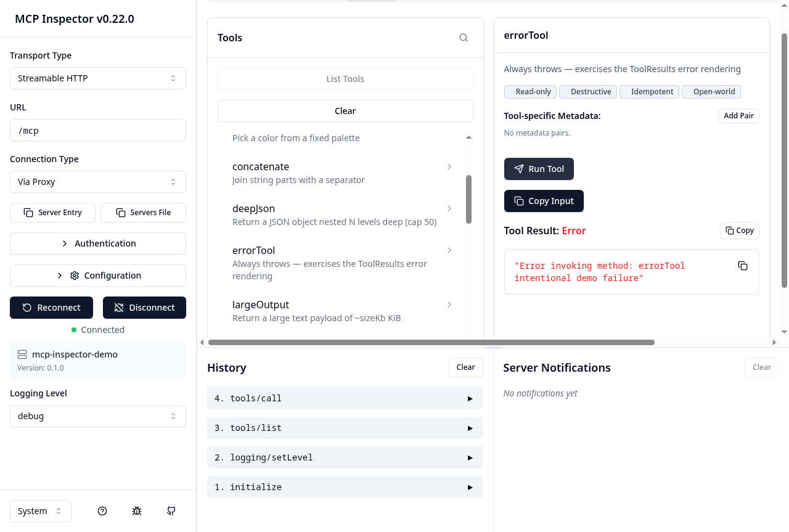Open the Transport Type dropdown
This screenshot has height=532, width=789.
[x=98, y=78]
